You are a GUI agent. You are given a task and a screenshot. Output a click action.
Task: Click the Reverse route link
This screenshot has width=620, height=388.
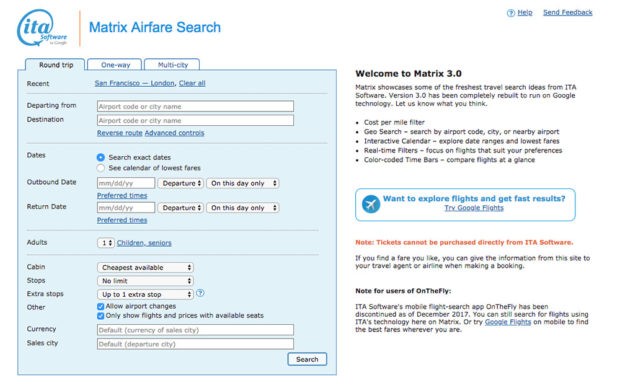pos(119,133)
